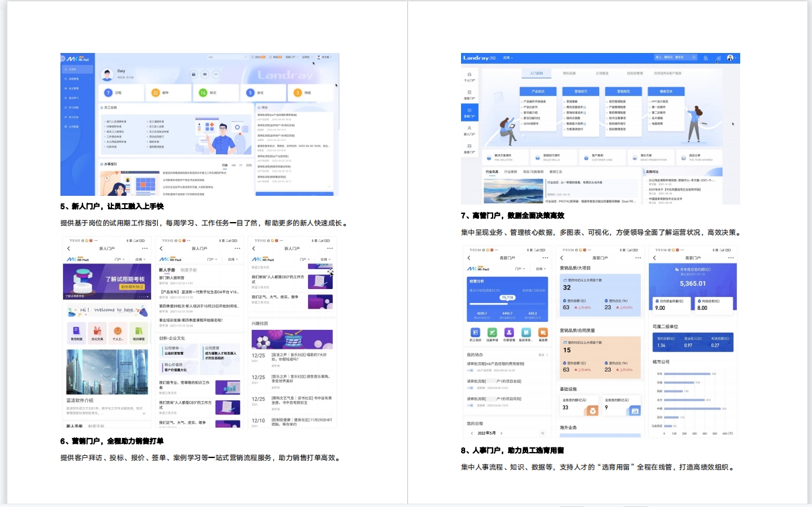Click heading 5、新人门户，让员工融入上手快
Image resolution: width=812 pixels, height=507 pixels.
tap(112, 206)
